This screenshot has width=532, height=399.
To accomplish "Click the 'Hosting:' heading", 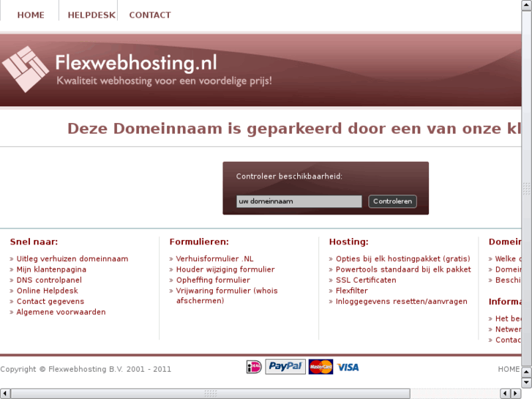I will (349, 242).
